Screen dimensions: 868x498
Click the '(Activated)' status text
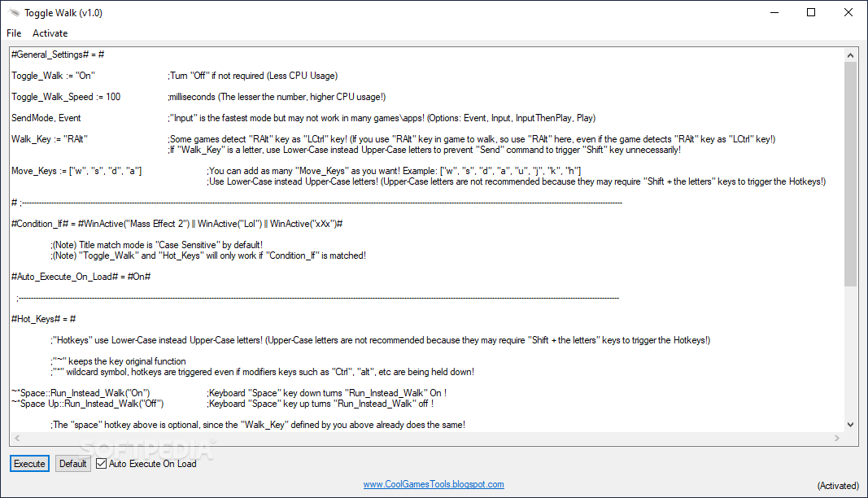pos(838,486)
